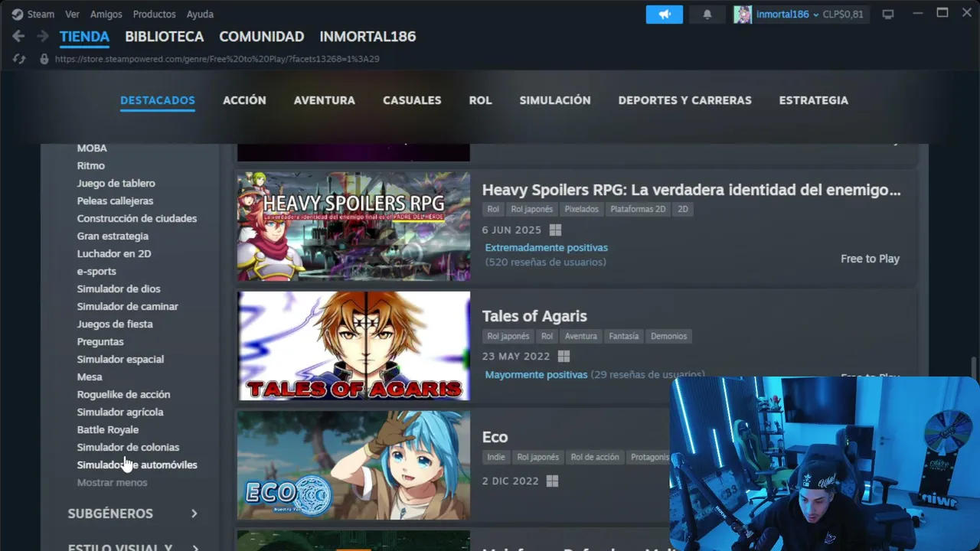Select the ROL genre tab

point(481,100)
